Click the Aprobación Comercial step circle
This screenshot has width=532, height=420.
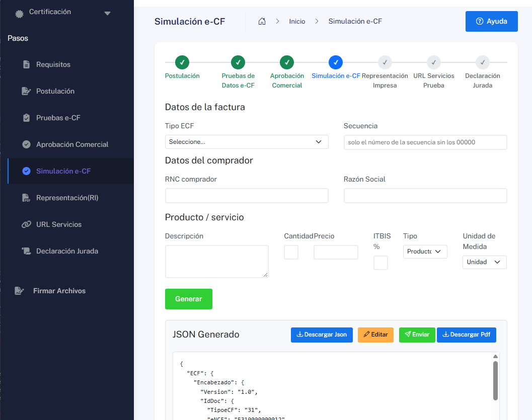click(x=287, y=62)
